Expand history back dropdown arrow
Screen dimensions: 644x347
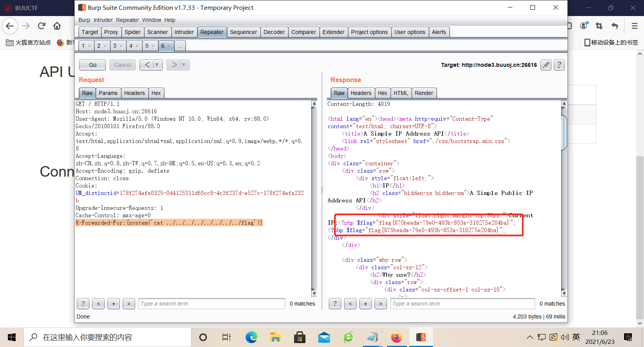pyautogui.click(x=157, y=65)
